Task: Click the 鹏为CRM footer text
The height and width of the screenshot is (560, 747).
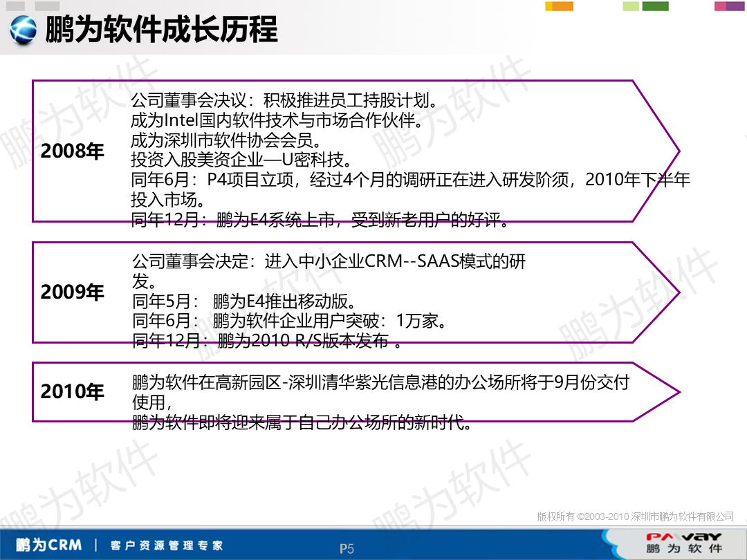Action: (x=48, y=545)
